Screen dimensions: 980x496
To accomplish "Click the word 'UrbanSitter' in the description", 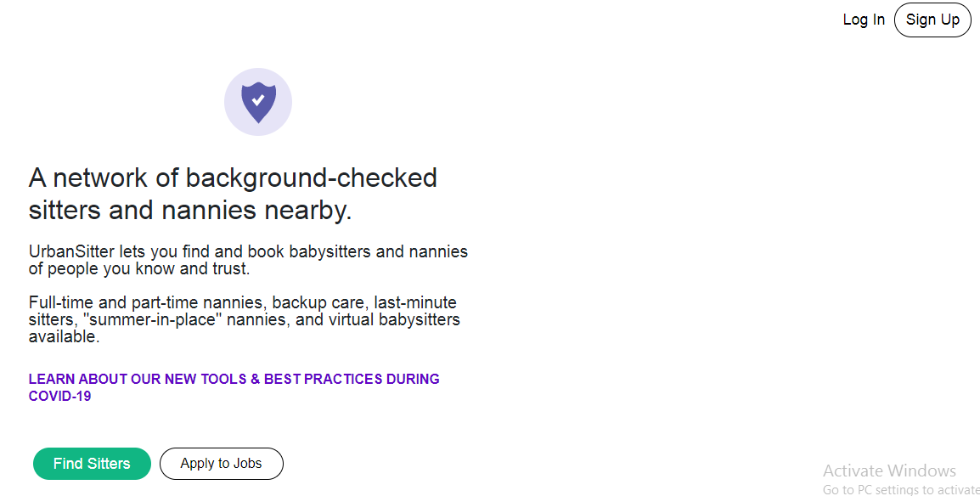I will point(72,252).
